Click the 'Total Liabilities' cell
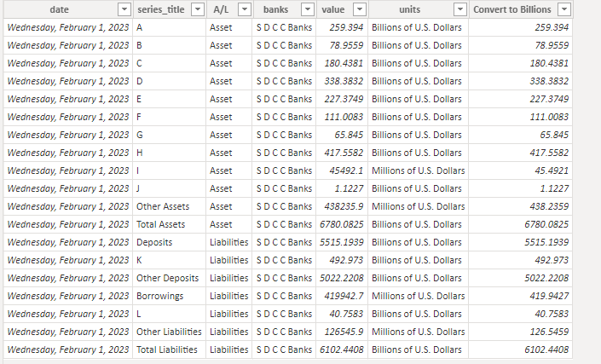The width and height of the screenshot is (601, 364). (170, 350)
